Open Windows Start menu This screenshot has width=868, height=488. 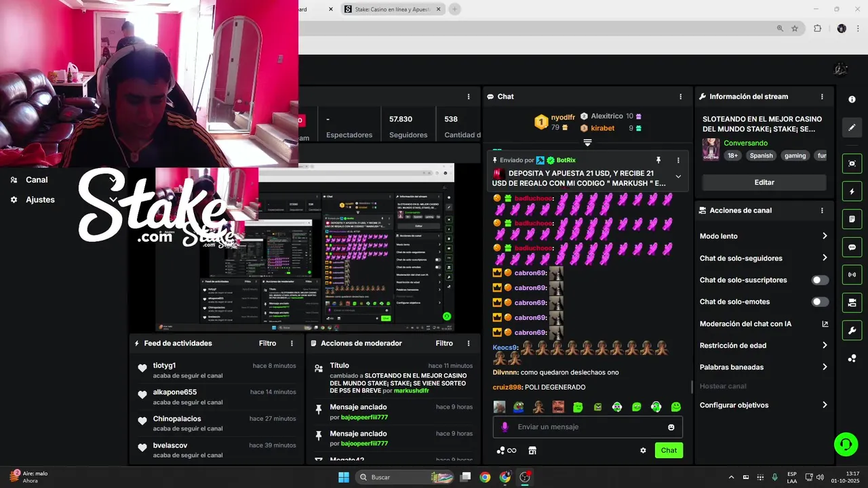343,477
